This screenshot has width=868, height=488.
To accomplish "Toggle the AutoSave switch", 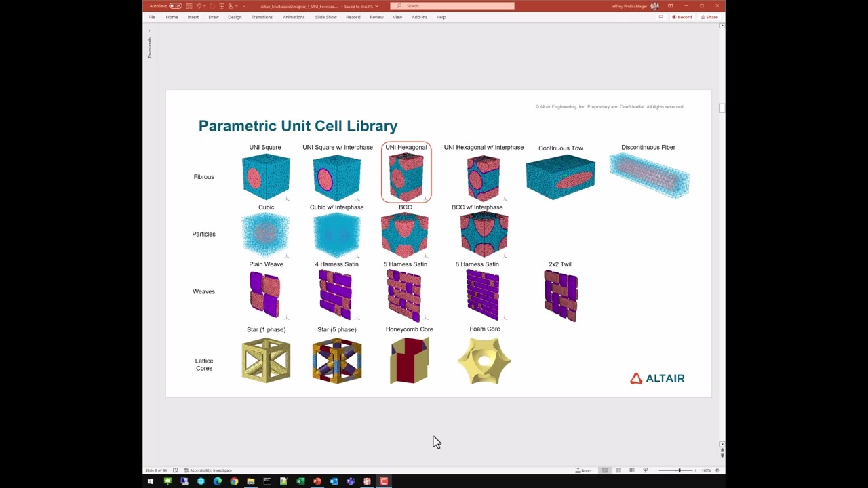I will [x=176, y=6].
